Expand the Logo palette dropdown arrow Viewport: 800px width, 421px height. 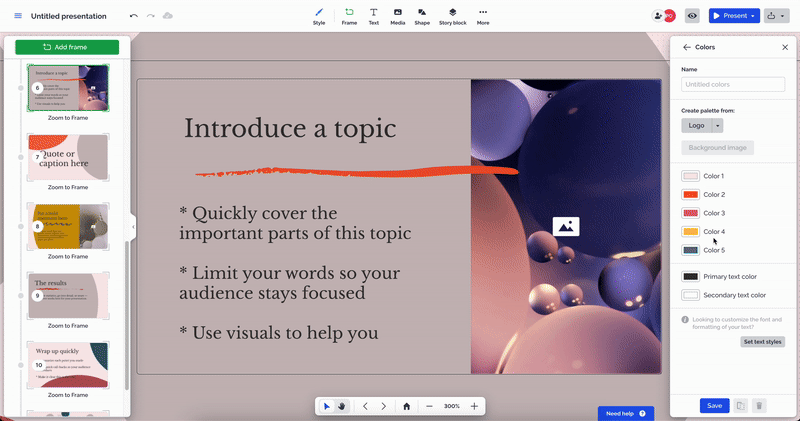717,125
